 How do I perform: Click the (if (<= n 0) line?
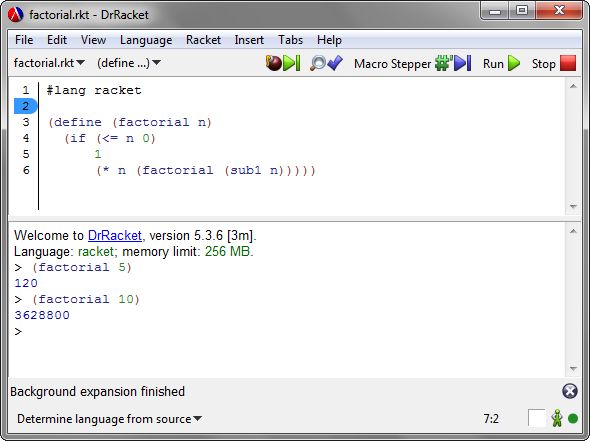[x=110, y=138]
